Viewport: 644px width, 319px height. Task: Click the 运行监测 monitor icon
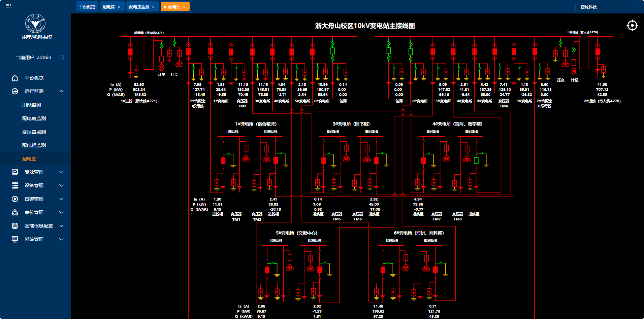(x=15, y=91)
